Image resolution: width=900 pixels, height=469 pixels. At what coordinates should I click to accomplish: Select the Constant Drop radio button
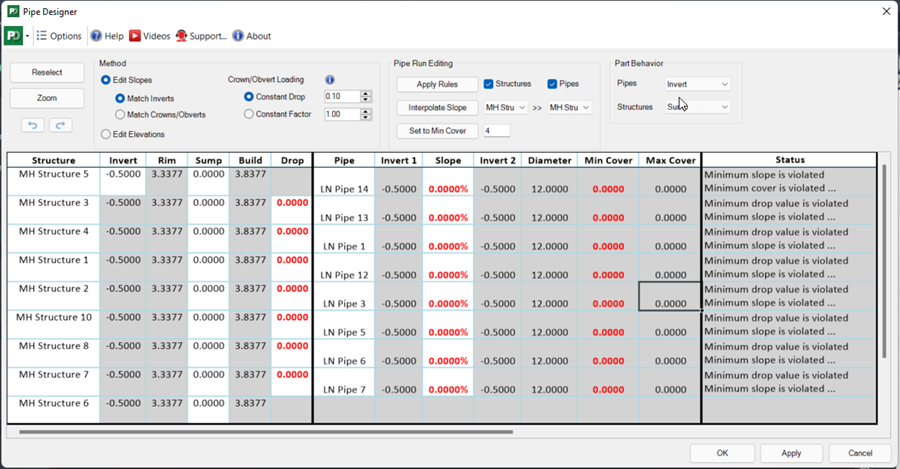click(249, 97)
